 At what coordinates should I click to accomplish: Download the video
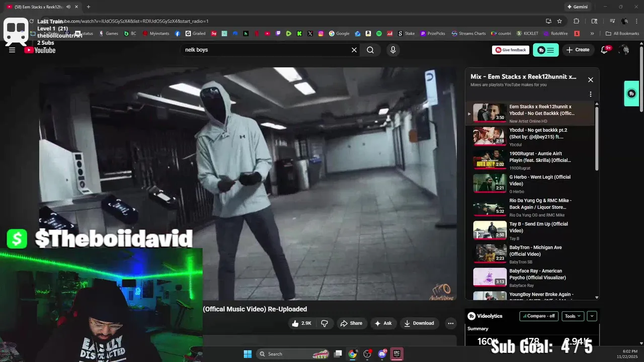pos(419,323)
